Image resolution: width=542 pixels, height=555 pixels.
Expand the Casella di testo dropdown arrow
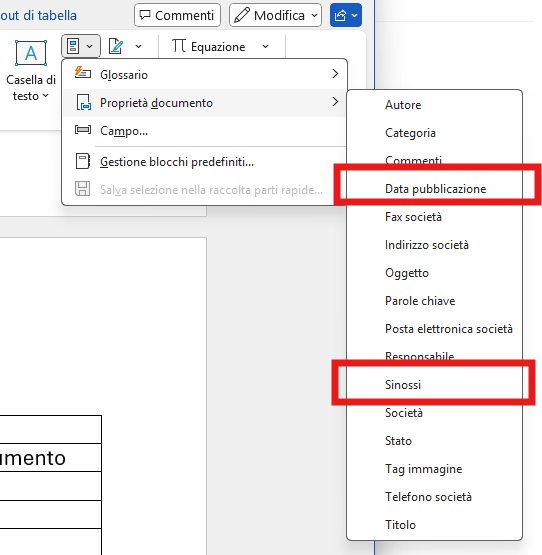(x=45, y=96)
